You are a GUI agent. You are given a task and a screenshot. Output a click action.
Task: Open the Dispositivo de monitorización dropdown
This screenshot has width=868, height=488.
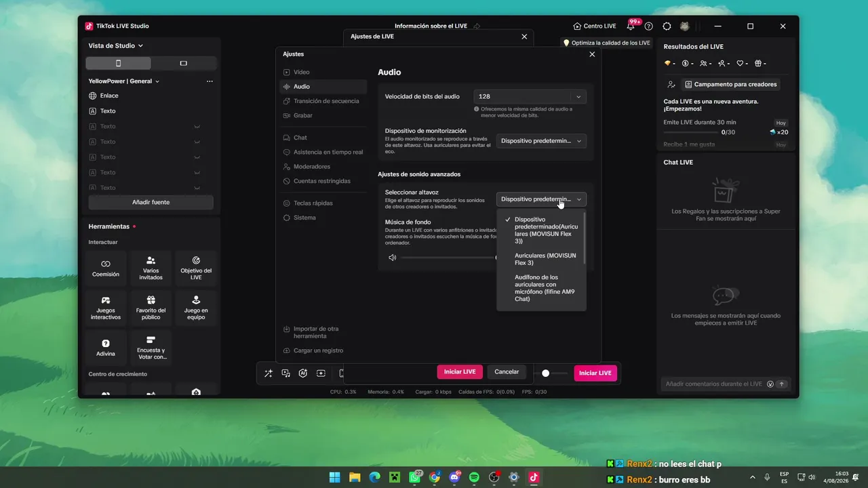(x=541, y=141)
